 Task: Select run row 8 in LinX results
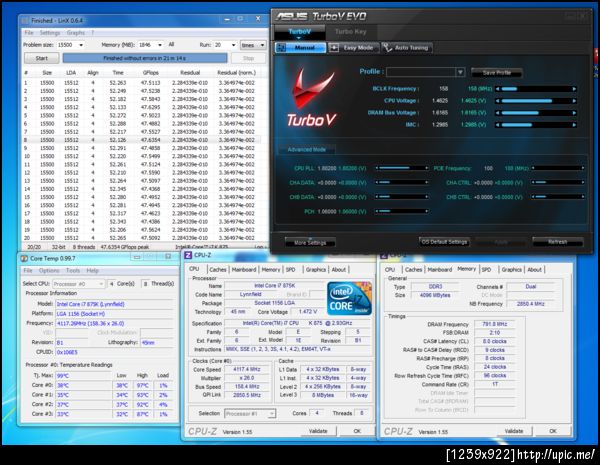pos(142,140)
